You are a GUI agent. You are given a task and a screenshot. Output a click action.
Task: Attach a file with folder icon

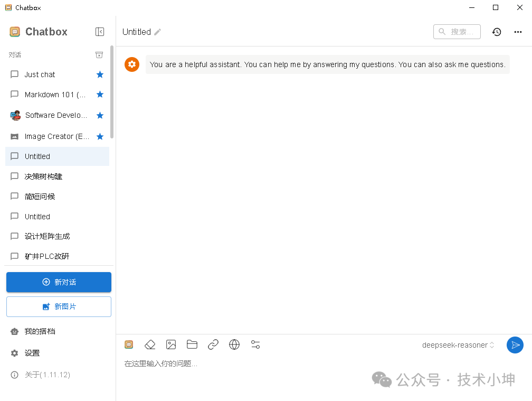192,344
